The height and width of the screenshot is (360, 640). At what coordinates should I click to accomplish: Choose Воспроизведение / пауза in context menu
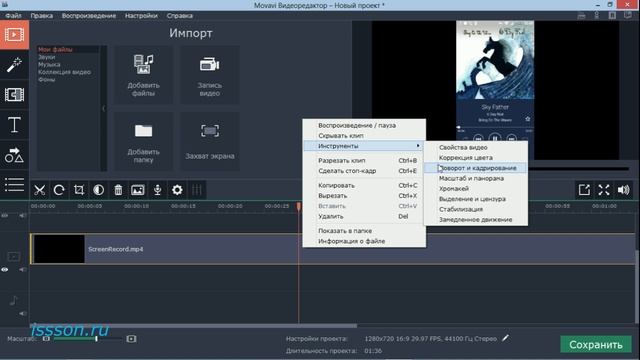pyautogui.click(x=364, y=125)
